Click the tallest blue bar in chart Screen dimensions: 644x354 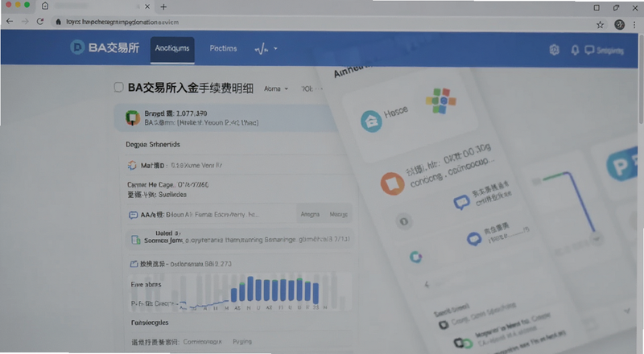tap(250, 289)
